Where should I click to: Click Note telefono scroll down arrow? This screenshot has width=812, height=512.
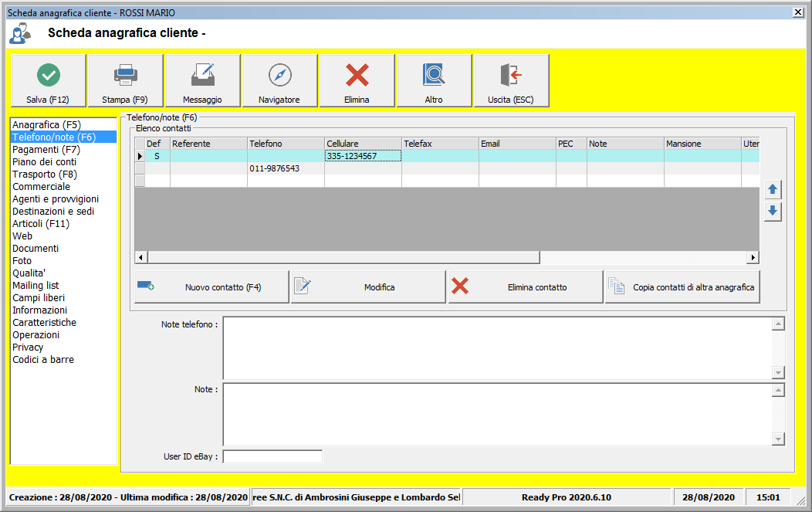[778, 372]
